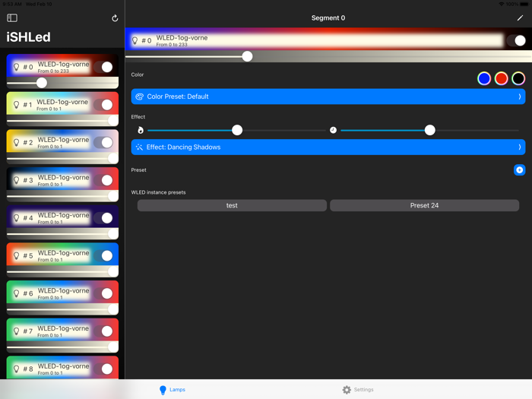Click the Wi-Fi status icon
The image size is (532, 399).
[x=501, y=4]
